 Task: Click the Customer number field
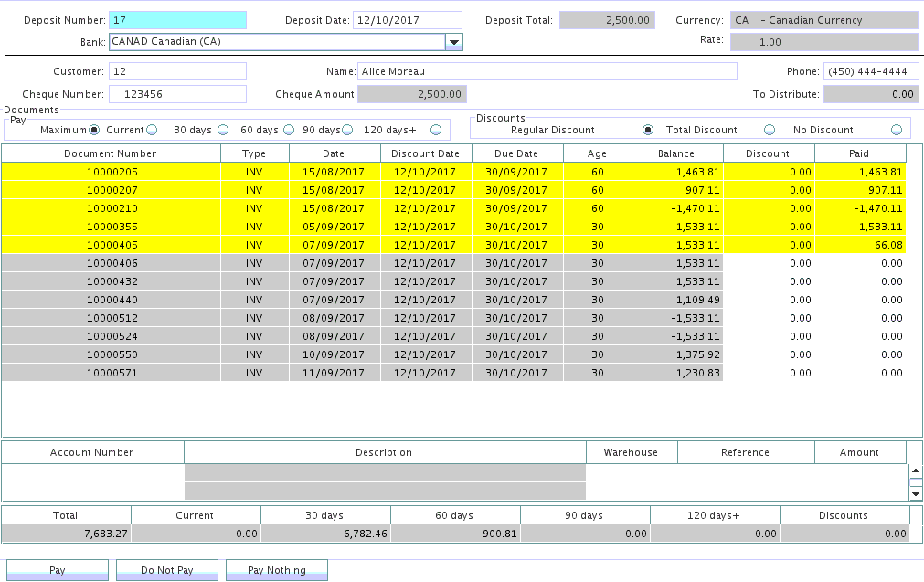(177, 71)
